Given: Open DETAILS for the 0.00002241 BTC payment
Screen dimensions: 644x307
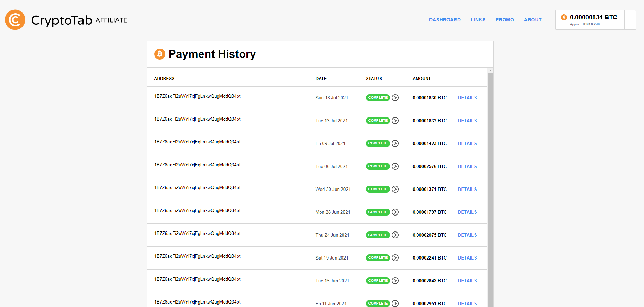Looking at the screenshot, I should point(467,258).
